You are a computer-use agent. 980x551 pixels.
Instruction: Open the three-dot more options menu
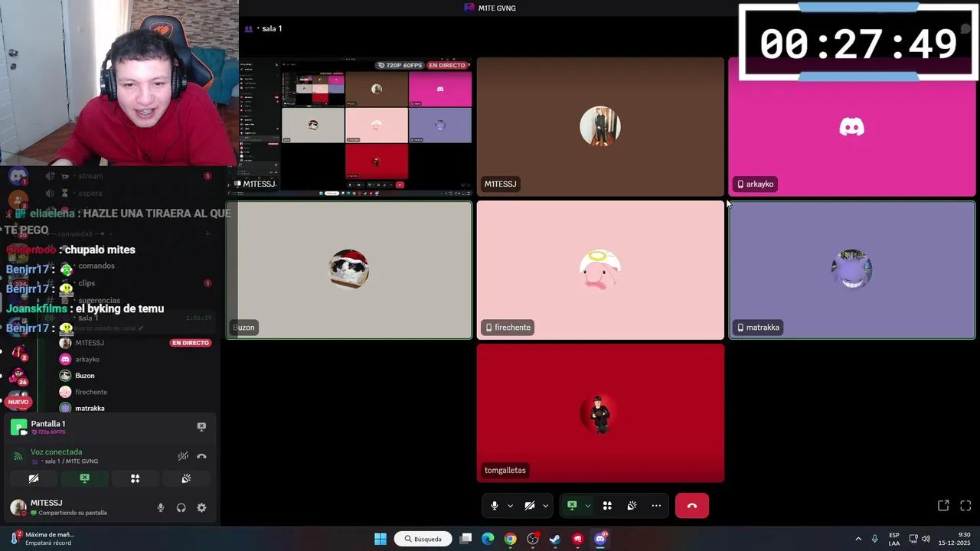click(x=656, y=506)
